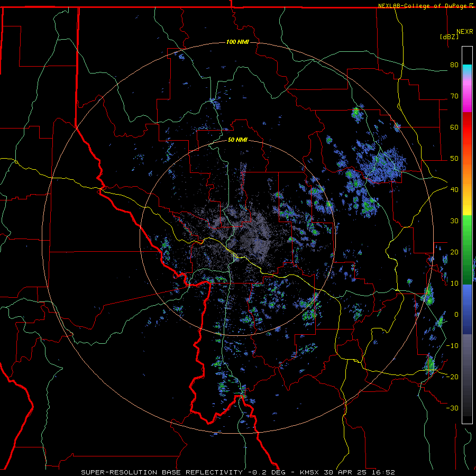This screenshot has height=476, width=476.
Task: Click the 40 dBZ scale value
Action: [454, 190]
